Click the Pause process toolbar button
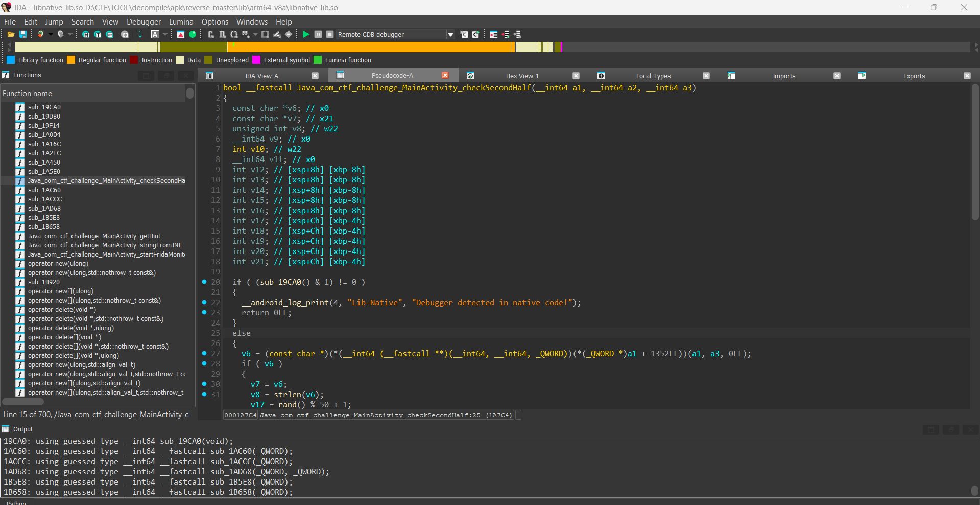This screenshot has width=980, height=505. coord(318,34)
